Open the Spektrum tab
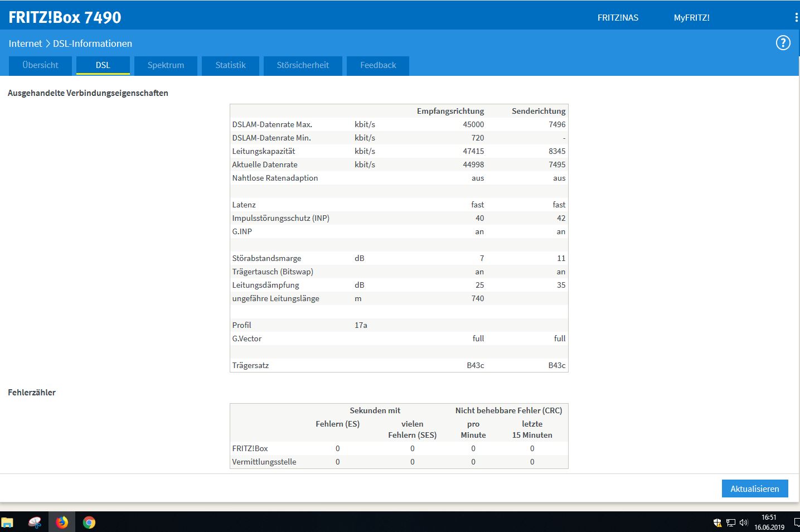 [x=166, y=65]
